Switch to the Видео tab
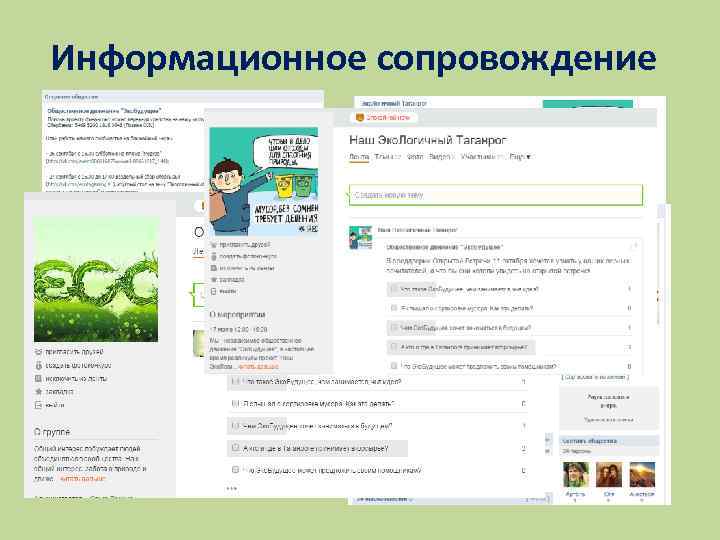Viewport: 720px width, 540px height. click(441, 157)
